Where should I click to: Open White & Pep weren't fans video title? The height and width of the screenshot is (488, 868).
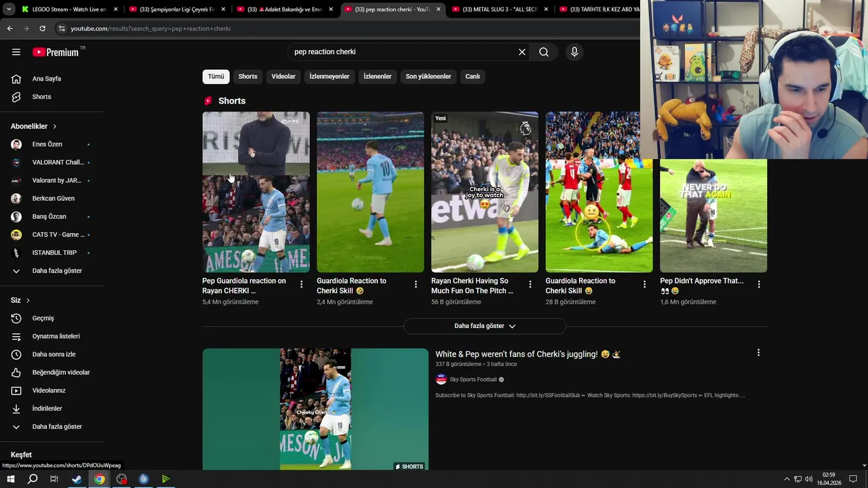click(528, 354)
